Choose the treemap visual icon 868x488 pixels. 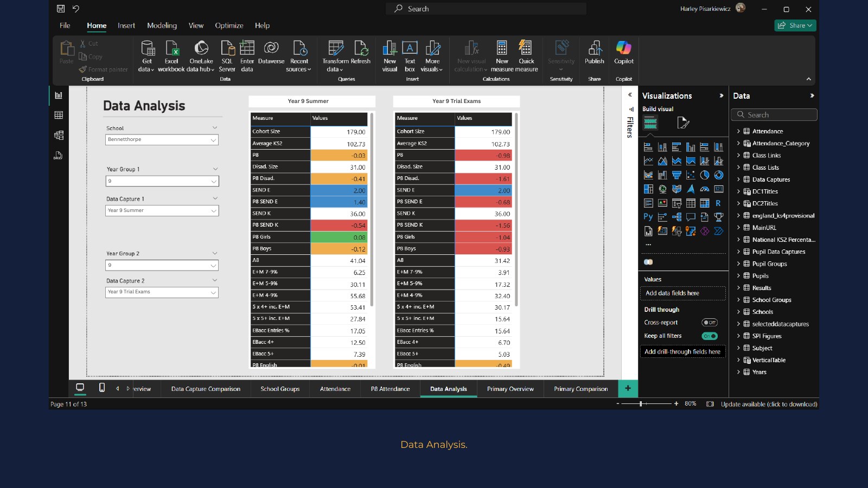coord(648,189)
